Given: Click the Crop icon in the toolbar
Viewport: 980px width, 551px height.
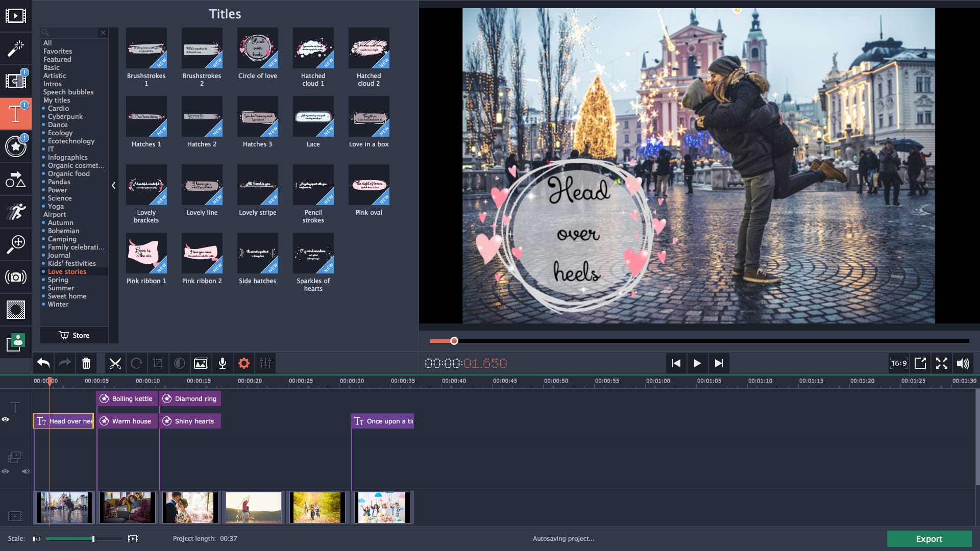Looking at the screenshot, I should 158,363.
